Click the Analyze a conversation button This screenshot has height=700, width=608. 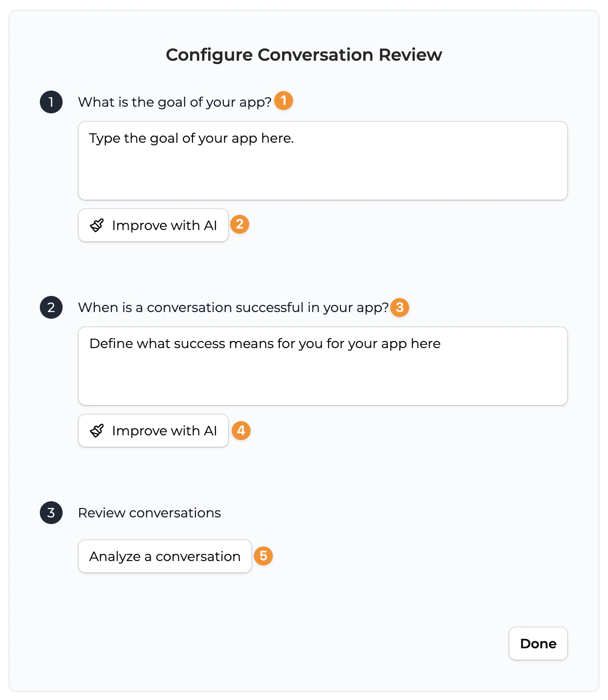(165, 556)
